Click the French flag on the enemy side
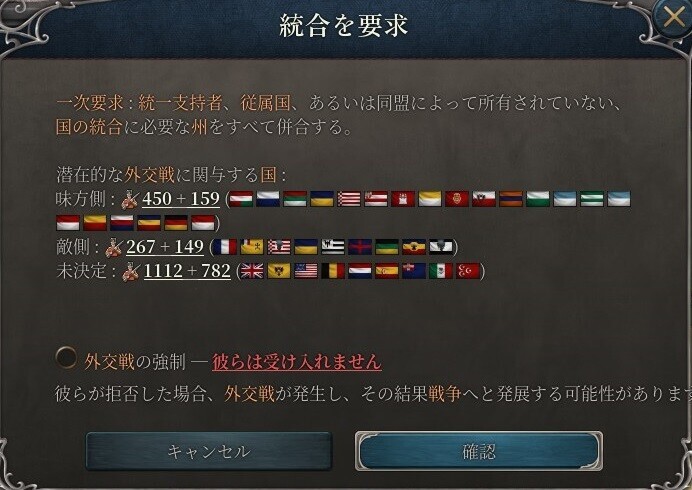692x490 pixels. (225, 247)
